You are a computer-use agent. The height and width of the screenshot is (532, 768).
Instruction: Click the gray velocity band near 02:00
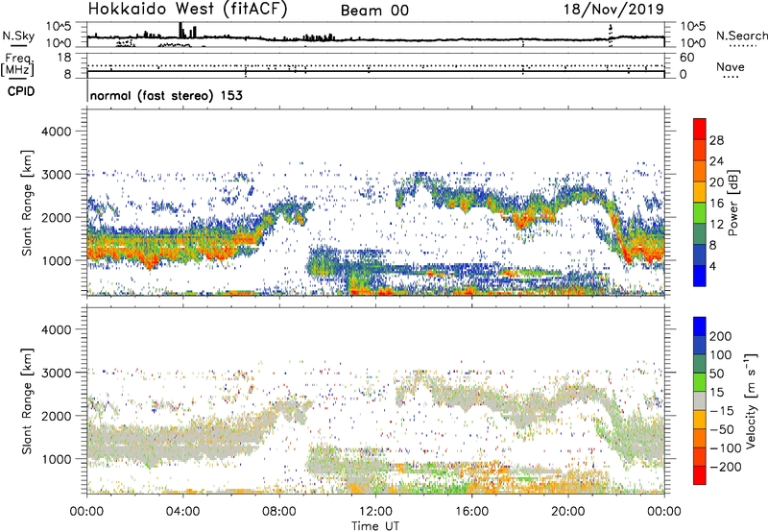(x=134, y=445)
